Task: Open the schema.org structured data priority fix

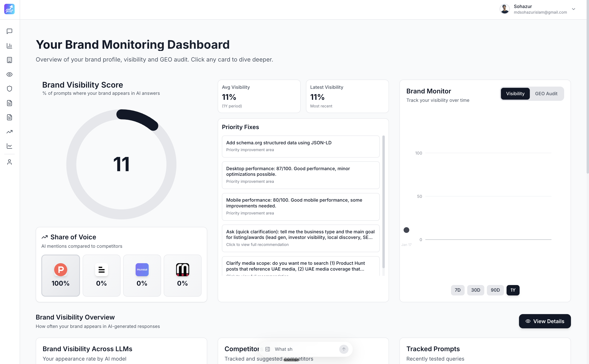Action: (x=300, y=146)
